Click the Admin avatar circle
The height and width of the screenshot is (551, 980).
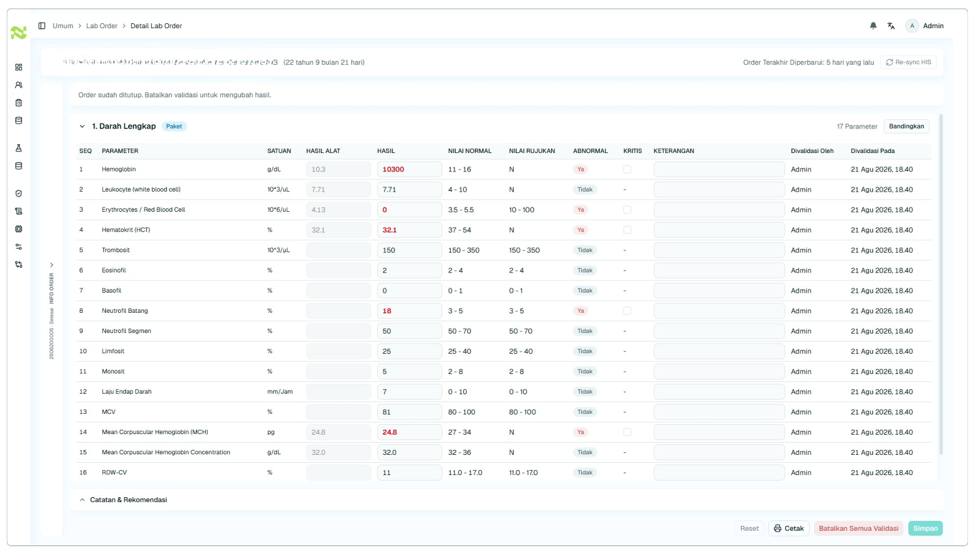click(x=912, y=26)
